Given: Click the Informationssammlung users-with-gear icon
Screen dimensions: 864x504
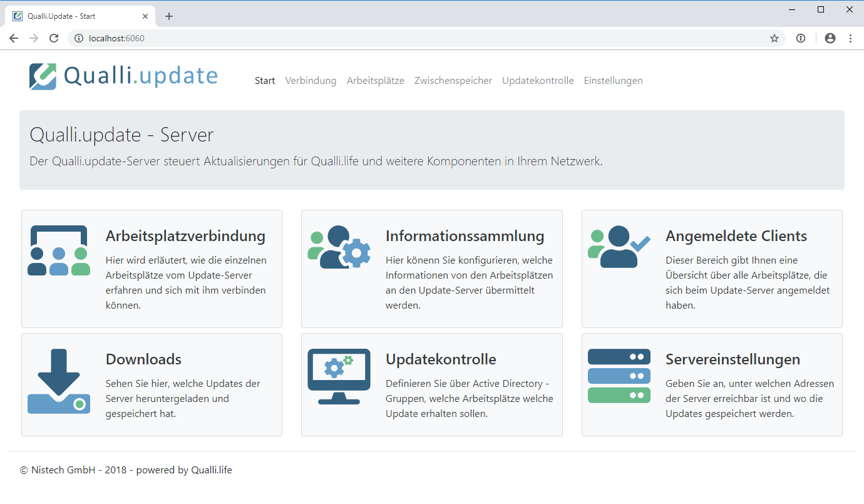Looking at the screenshot, I should click(339, 247).
